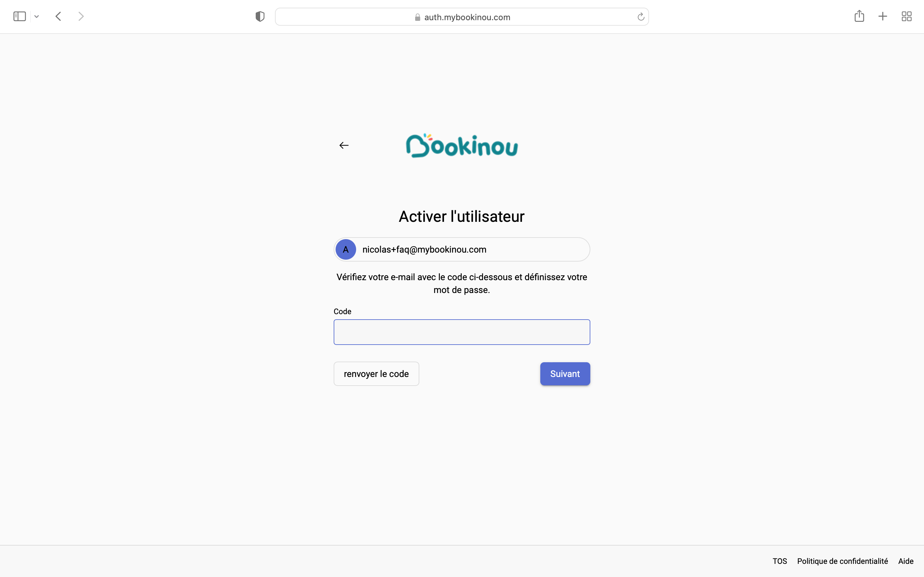Screen dimensions: 924x577
Task: Click the lock icon in the address bar
Action: 417,17
